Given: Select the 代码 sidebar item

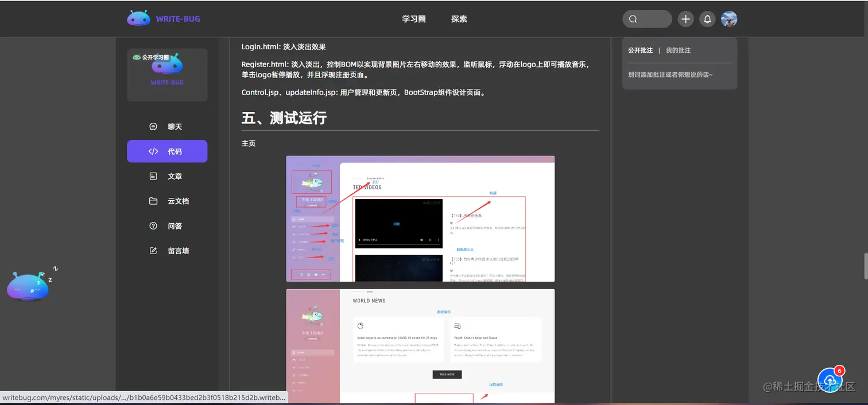Looking at the screenshot, I should click(x=167, y=151).
